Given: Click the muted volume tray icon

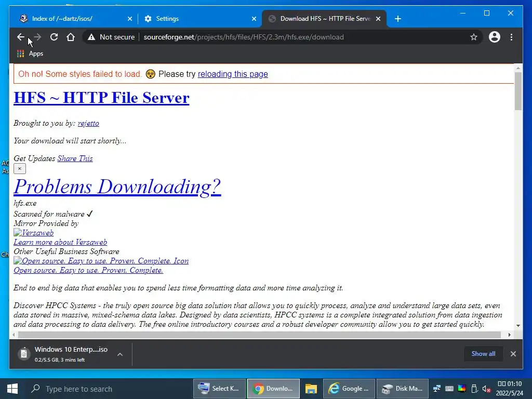Looking at the screenshot, I should (x=486, y=389).
